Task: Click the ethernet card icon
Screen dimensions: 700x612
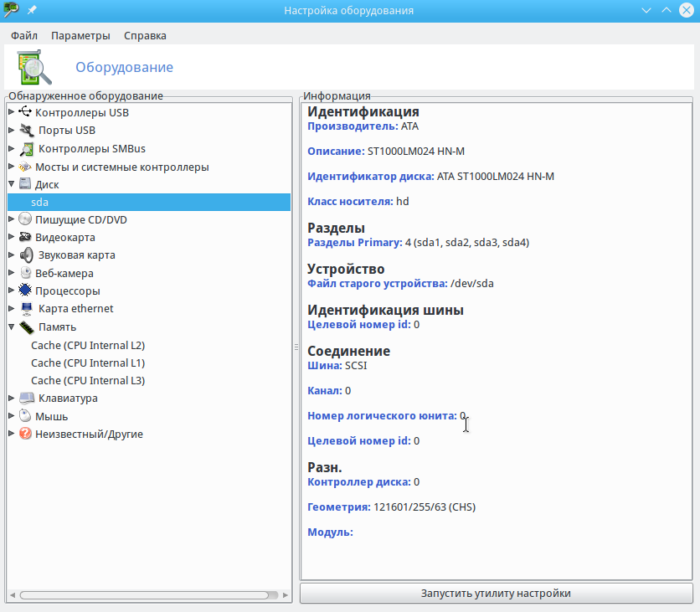Action: (x=27, y=308)
